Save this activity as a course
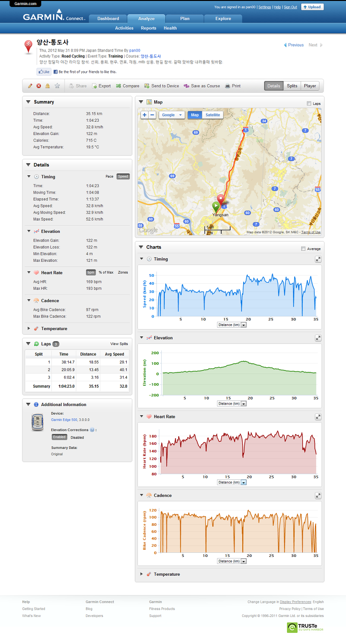The height and width of the screenshot is (644, 346). pyautogui.click(x=202, y=86)
